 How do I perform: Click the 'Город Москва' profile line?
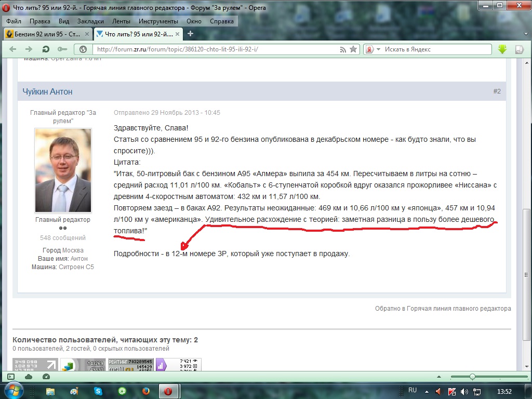click(63, 250)
